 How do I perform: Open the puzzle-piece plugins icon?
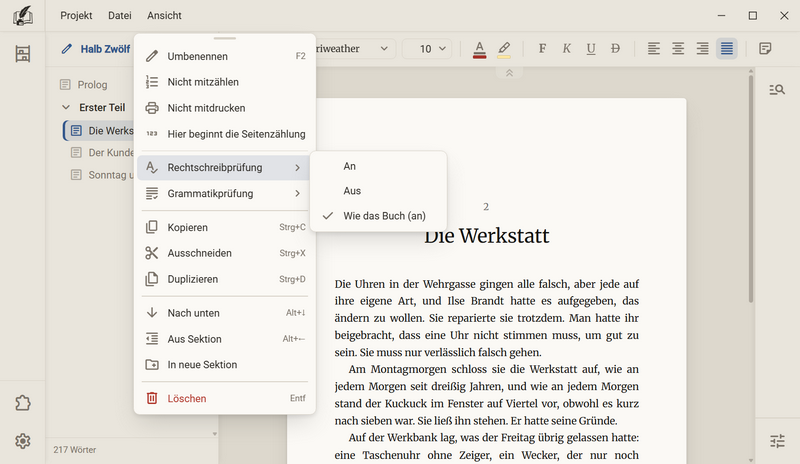click(x=22, y=403)
